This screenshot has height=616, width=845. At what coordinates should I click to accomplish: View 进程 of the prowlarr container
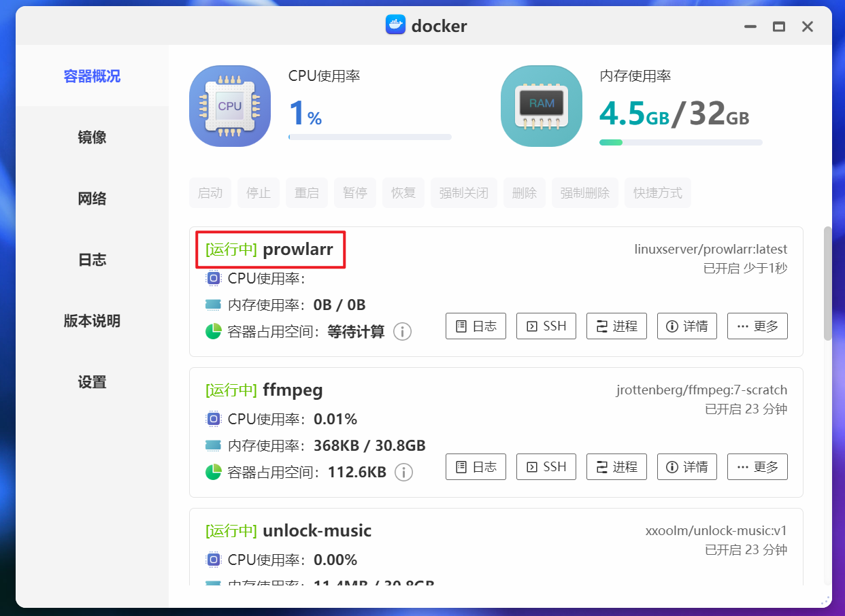[616, 326]
